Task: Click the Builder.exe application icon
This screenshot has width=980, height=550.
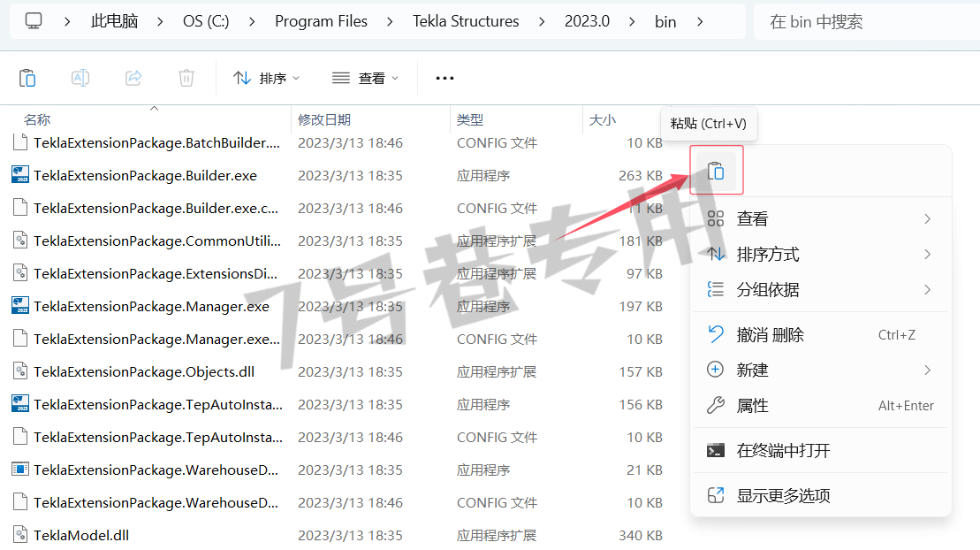Action: [20, 174]
